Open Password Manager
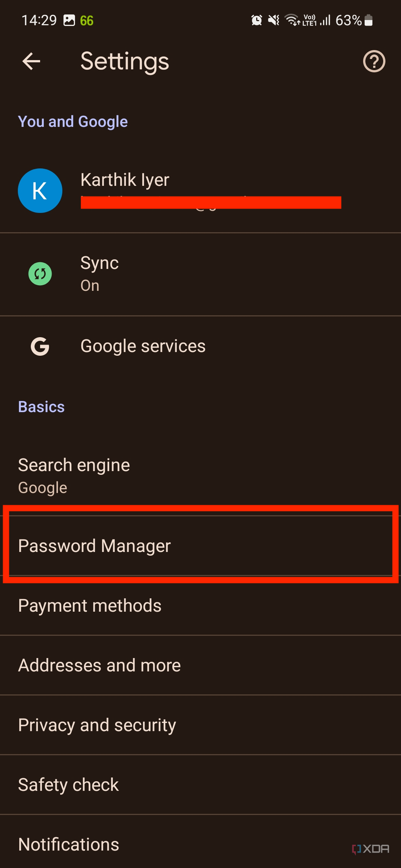This screenshot has width=401, height=868. pos(200,545)
